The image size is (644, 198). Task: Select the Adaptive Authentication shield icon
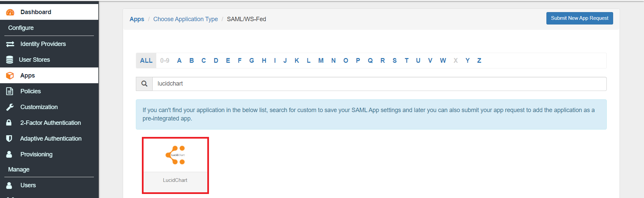tap(10, 138)
